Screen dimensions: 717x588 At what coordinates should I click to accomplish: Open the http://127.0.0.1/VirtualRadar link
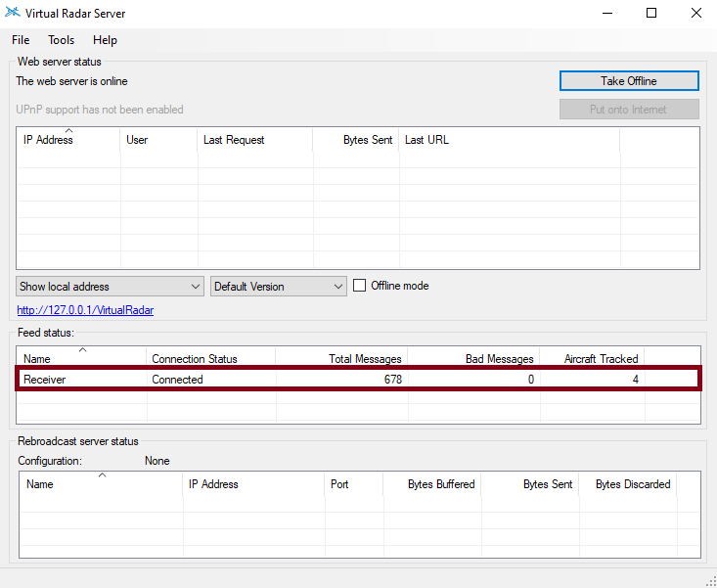[85, 310]
